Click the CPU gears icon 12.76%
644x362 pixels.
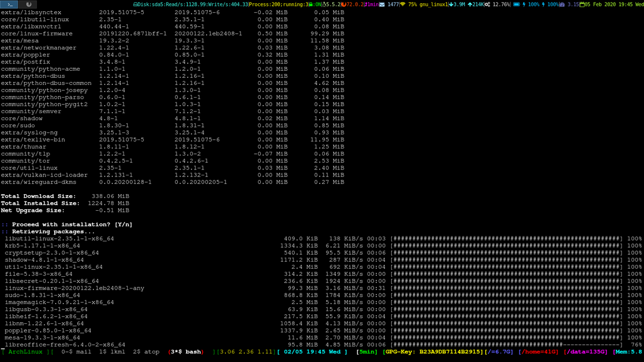pos(487,4)
